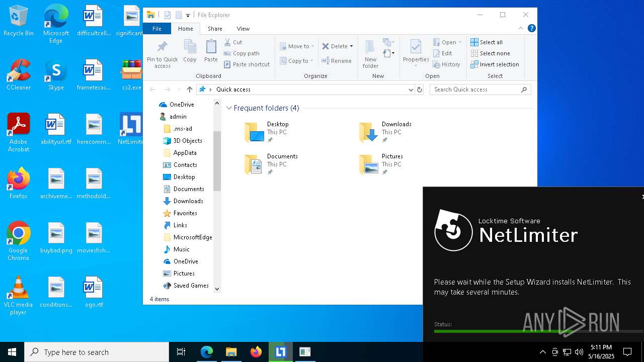Select Skype desktop shortcut
Screen dimensions: 644x362
(56, 75)
